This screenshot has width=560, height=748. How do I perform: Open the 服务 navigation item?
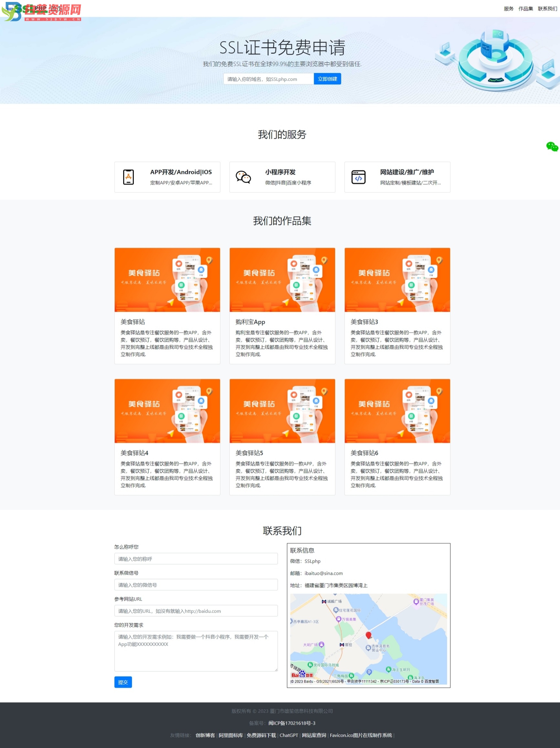[x=508, y=9]
